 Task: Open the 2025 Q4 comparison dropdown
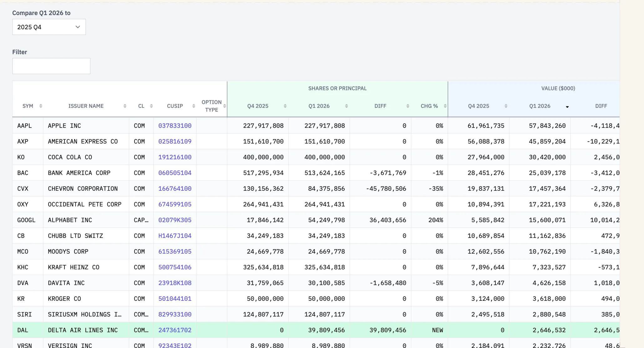pyautogui.click(x=49, y=27)
